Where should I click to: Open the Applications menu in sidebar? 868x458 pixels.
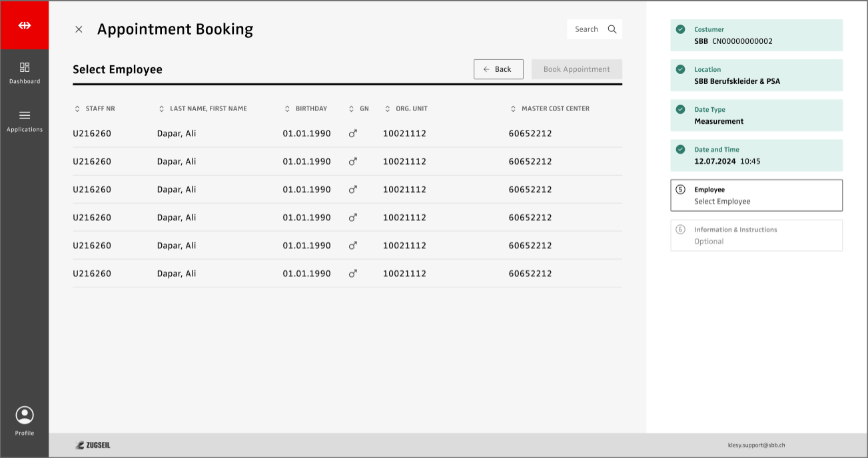(x=25, y=120)
